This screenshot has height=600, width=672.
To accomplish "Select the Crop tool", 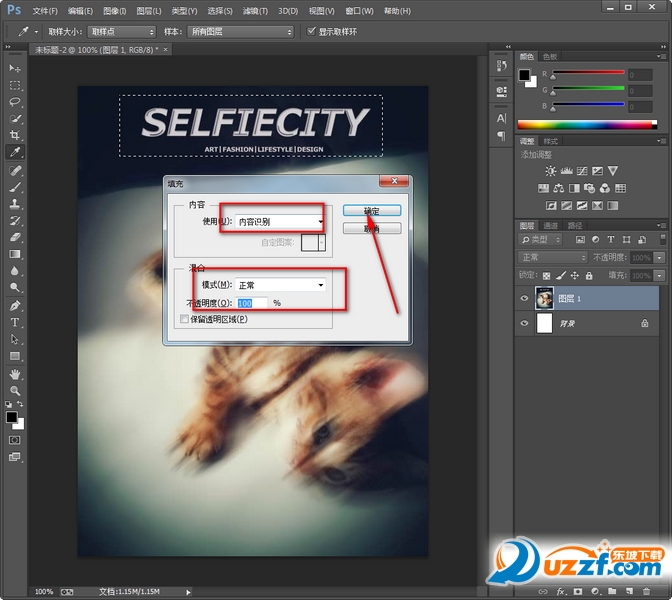I will [x=15, y=135].
